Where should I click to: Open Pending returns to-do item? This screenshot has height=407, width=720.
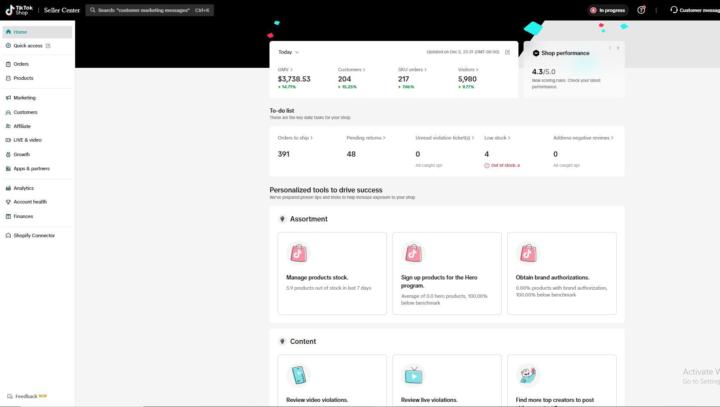[x=366, y=138]
